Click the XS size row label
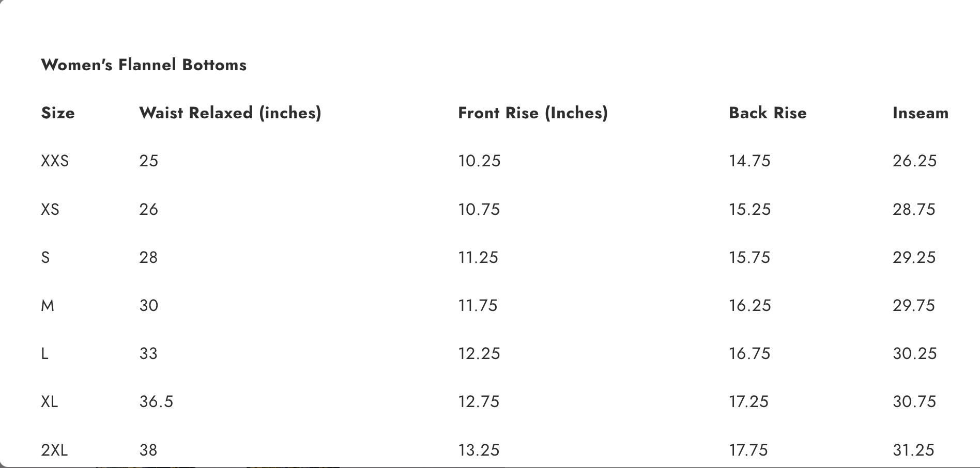 click(50, 209)
